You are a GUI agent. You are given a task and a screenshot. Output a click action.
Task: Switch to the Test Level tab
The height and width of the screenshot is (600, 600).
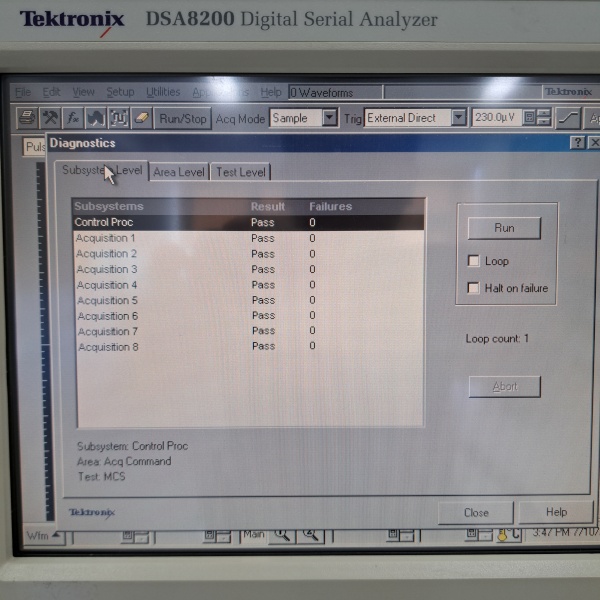(x=241, y=172)
